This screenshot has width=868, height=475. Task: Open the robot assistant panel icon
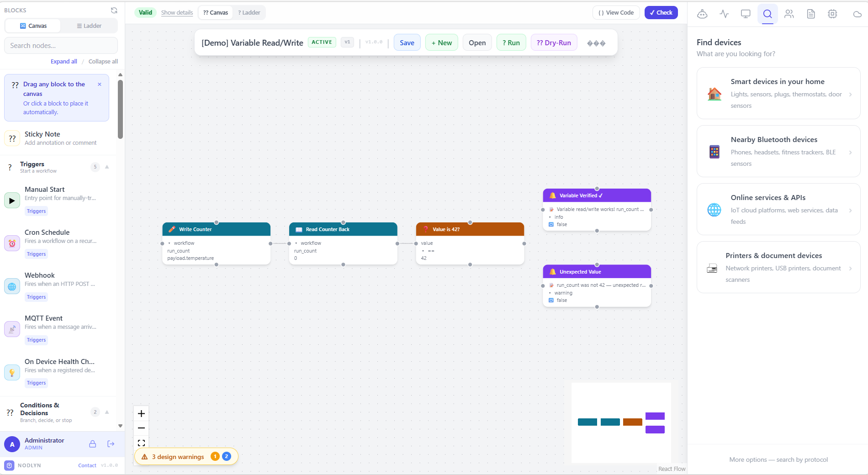click(x=702, y=14)
